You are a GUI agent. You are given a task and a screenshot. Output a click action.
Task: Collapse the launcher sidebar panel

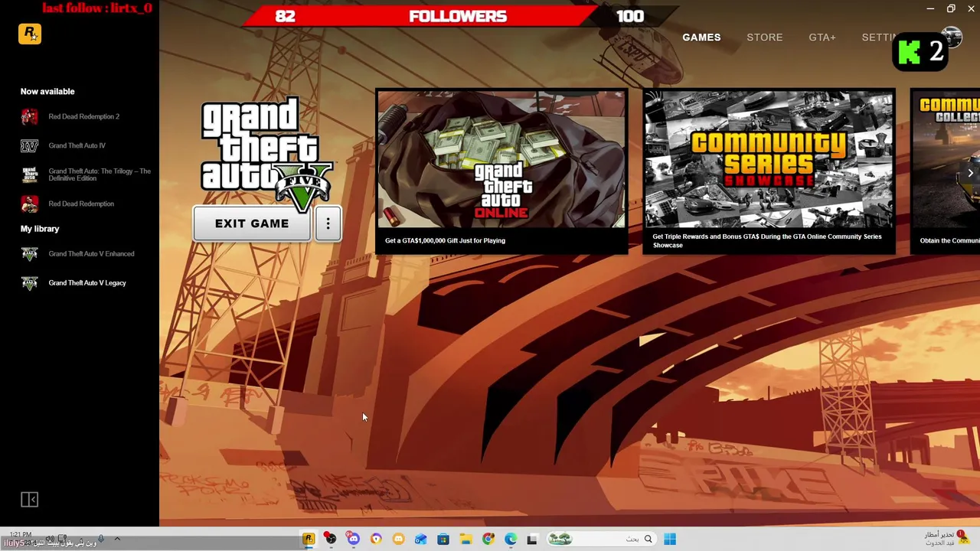29,500
